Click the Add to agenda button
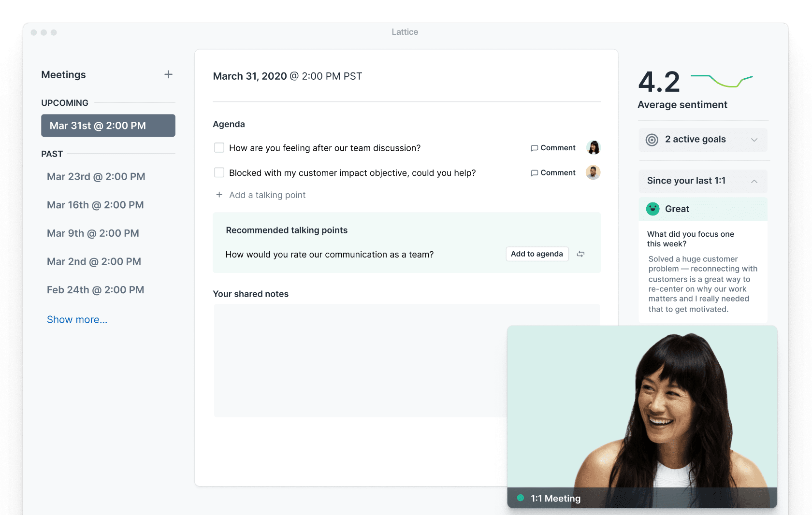 tap(537, 254)
